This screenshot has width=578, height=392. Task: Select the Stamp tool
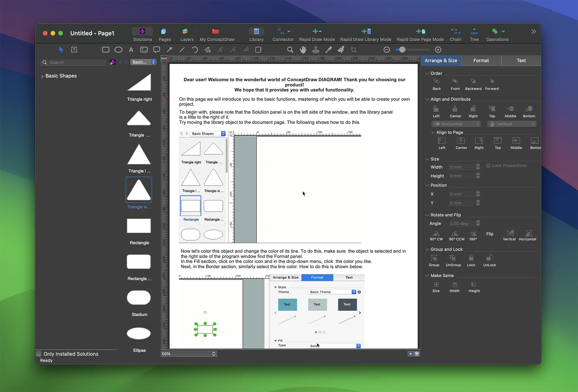click(x=316, y=50)
